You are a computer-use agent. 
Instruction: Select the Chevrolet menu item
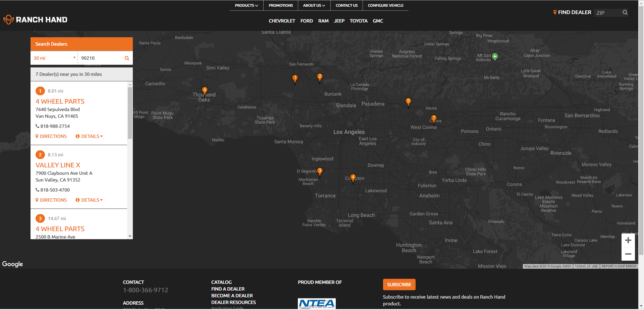click(x=282, y=21)
